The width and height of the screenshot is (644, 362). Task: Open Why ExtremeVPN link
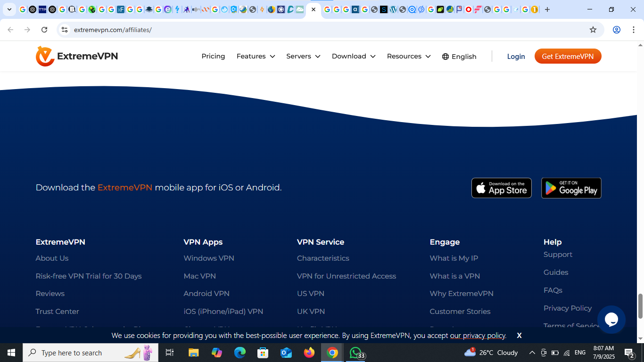tap(462, 294)
